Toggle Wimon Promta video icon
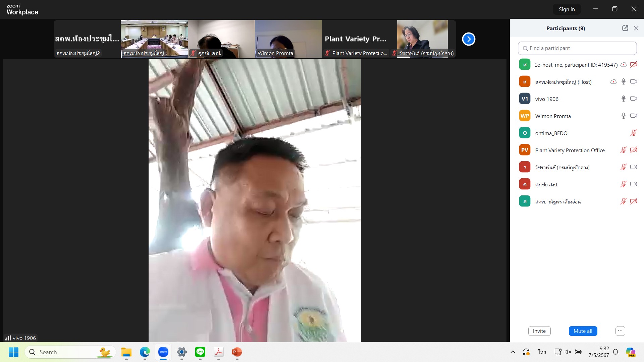The image size is (644, 362). click(x=634, y=116)
